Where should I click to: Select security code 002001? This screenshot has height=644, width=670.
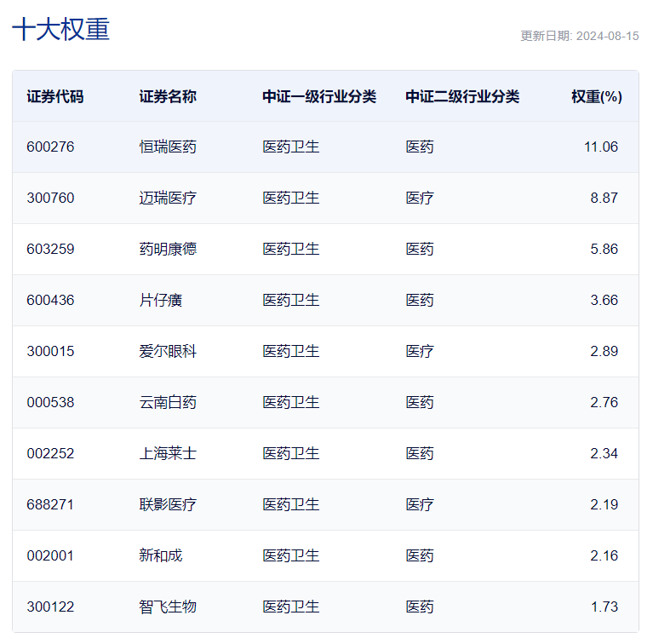pos(50,555)
